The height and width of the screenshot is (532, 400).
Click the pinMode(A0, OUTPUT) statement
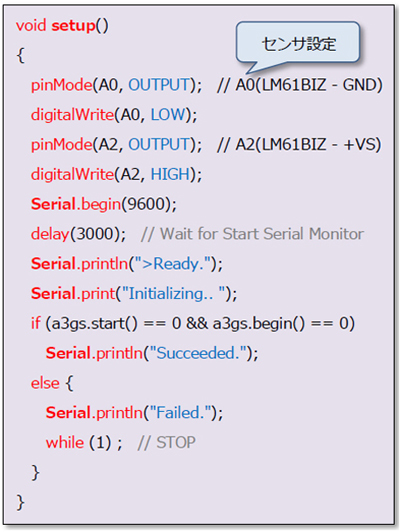116,85
